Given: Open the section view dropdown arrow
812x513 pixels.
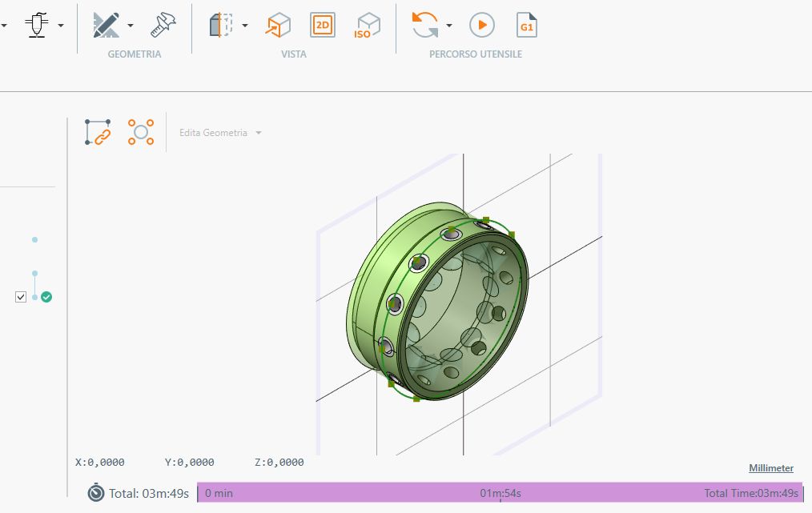Looking at the screenshot, I should (245, 26).
